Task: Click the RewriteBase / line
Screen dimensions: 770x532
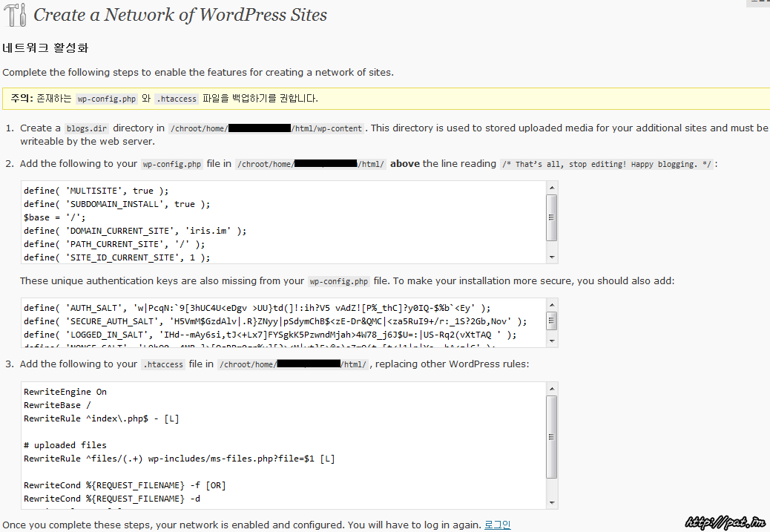Action: tap(57, 405)
